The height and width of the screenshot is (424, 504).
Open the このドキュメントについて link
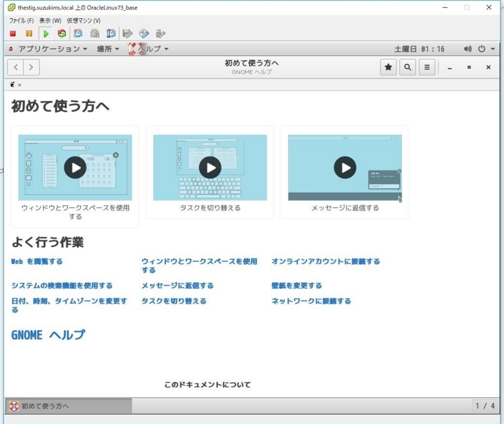[x=208, y=384]
